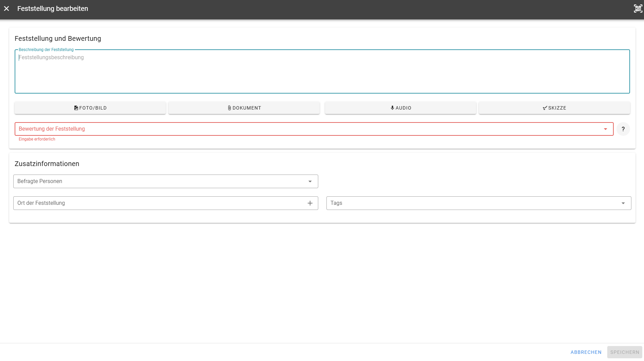Image resolution: width=644 pixels, height=361 pixels.
Task: Record an Audio note
Action: point(401,108)
